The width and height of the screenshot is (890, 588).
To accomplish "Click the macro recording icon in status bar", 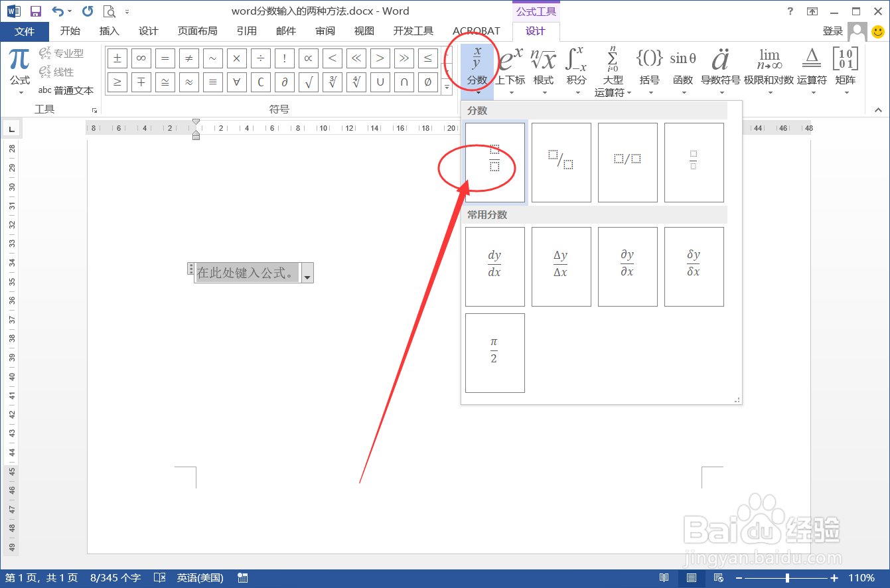I will (242, 578).
